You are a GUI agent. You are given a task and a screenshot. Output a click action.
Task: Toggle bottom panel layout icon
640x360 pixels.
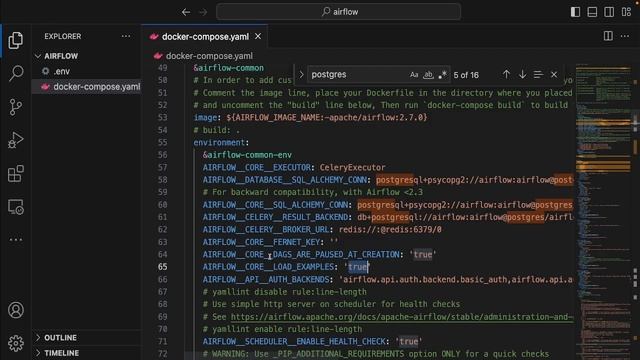point(592,12)
